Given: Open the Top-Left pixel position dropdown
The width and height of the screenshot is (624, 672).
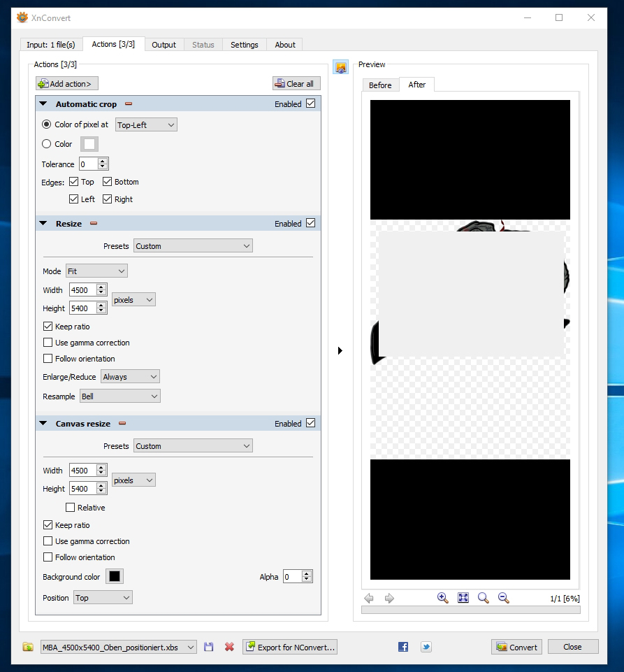Looking at the screenshot, I should pos(146,124).
